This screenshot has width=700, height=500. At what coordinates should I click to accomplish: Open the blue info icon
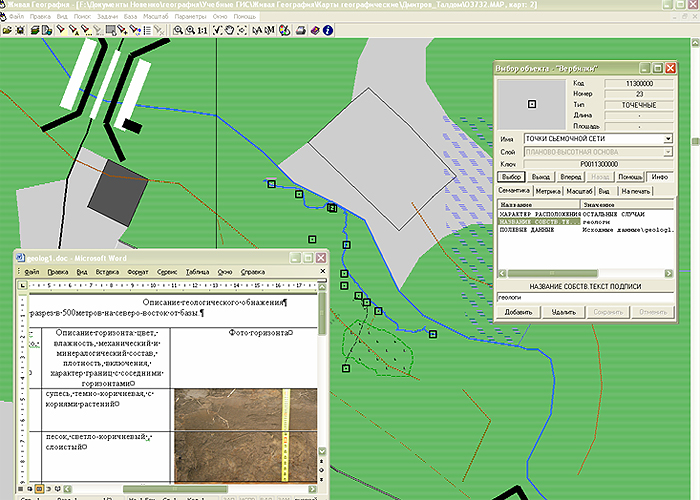click(327, 30)
